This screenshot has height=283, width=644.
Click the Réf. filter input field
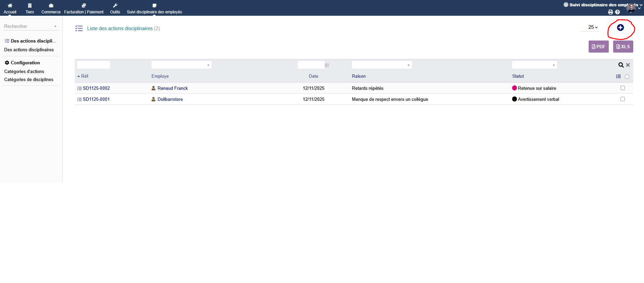point(94,65)
